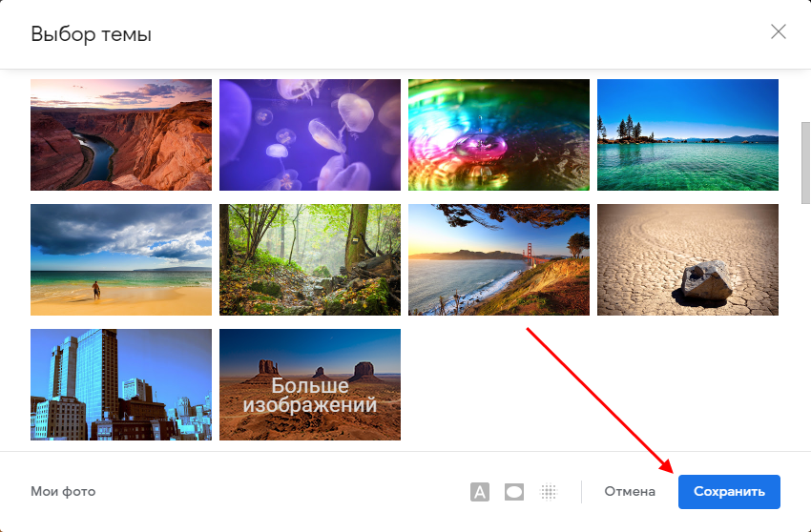Viewport: 811px width, 532px height.
Task: Open Больше изображений tile
Action: [310, 384]
